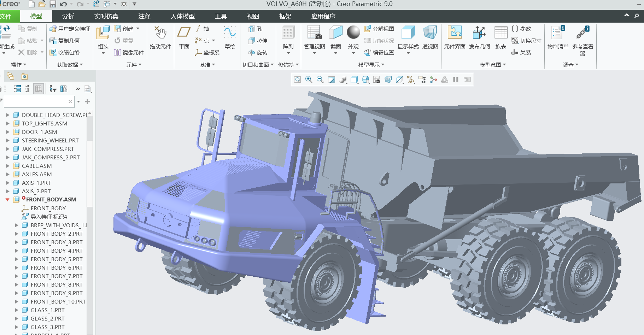Click the Zoom In magnifier icon
The height and width of the screenshot is (335, 644).
pyautogui.click(x=309, y=80)
